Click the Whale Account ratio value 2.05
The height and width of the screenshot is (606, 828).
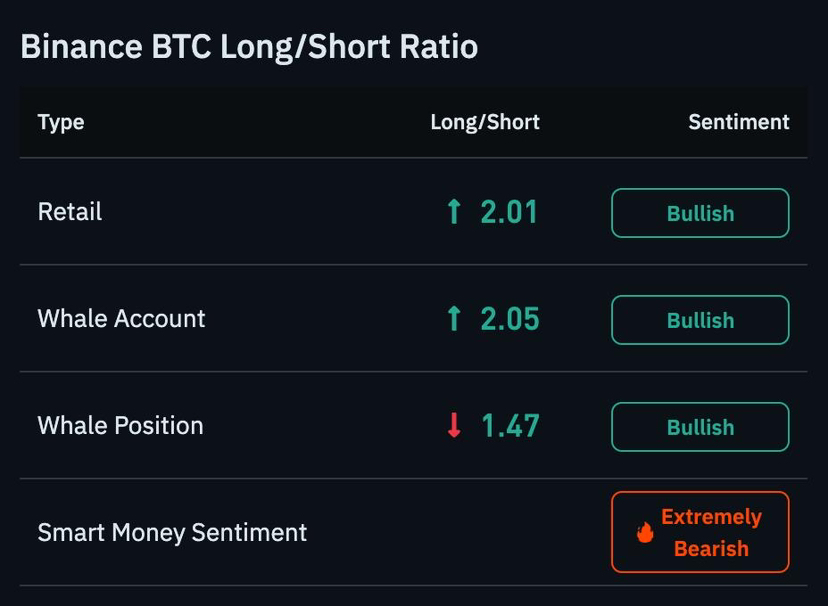point(510,319)
